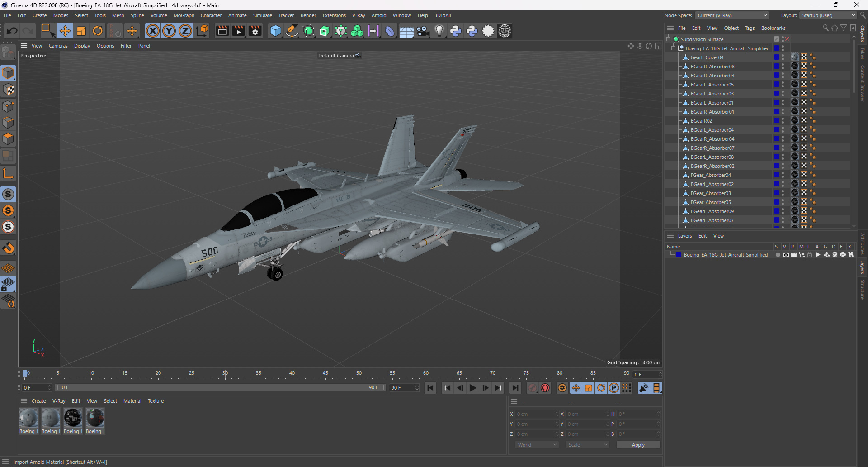Image resolution: width=868 pixels, height=467 pixels.
Task: Select the third dark Boeing material thumbnail
Action: (x=73, y=418)
